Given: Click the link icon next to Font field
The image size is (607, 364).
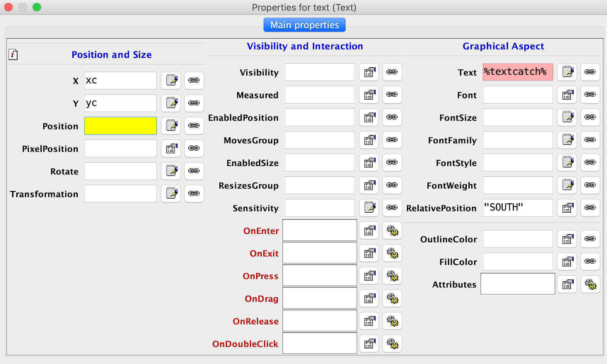Looking at the screenshot, I should (x=590, y=95).
